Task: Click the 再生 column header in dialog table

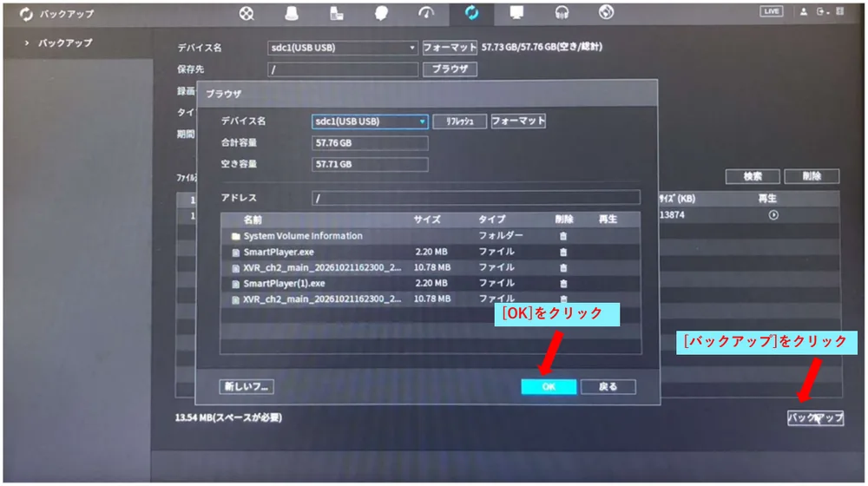Action: coord(608,220)
